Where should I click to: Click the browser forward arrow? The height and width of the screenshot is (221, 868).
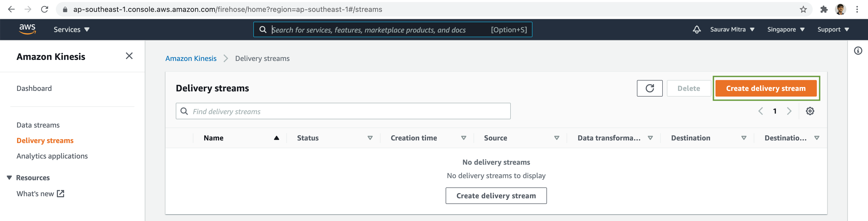(28, 9)
